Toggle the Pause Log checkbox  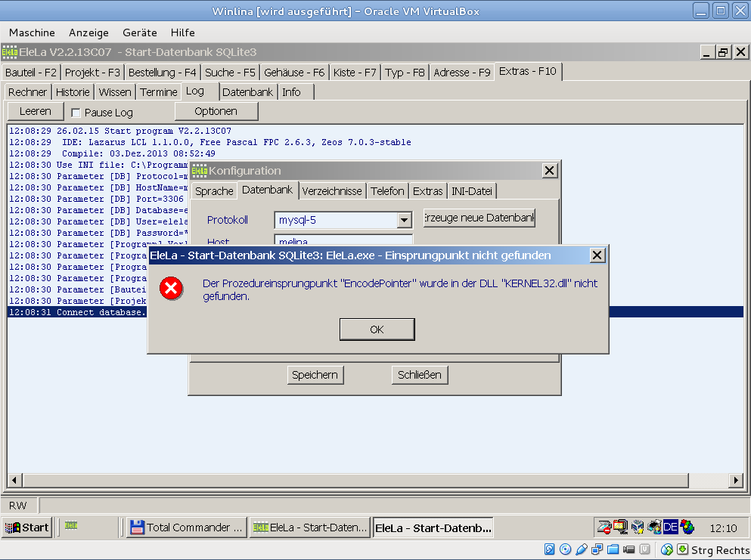[75, 113]
